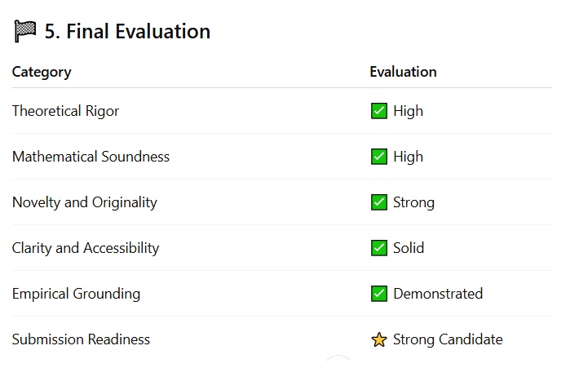Click the Strong Candidate evaluation text
This screenshot has width=588, height=390.
(448, 339)
